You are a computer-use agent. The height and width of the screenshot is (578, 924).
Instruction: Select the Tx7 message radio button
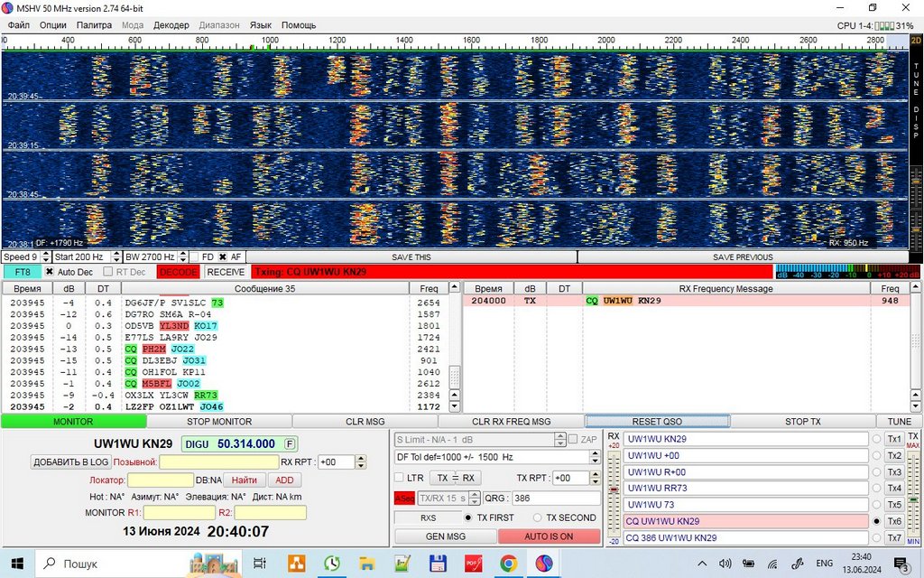877,537
